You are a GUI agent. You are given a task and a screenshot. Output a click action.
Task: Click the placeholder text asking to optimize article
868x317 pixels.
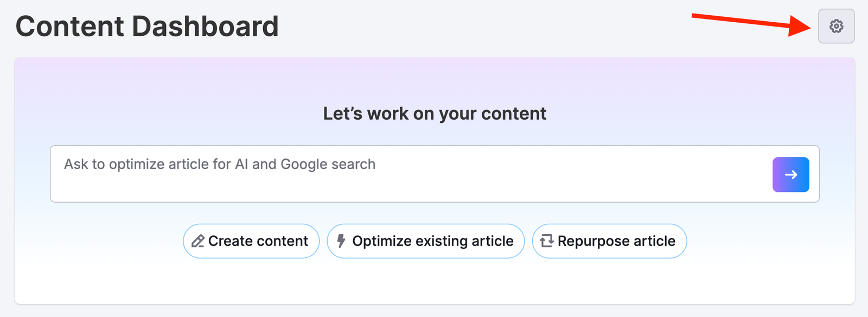point(219,164)
